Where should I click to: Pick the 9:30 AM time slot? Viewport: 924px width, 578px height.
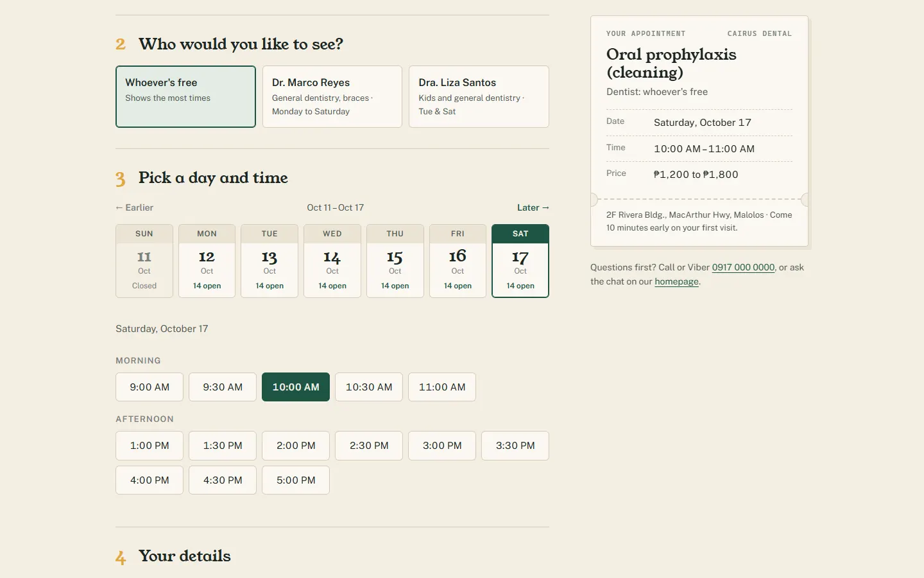pyautogui.click(x=223, y=387)
